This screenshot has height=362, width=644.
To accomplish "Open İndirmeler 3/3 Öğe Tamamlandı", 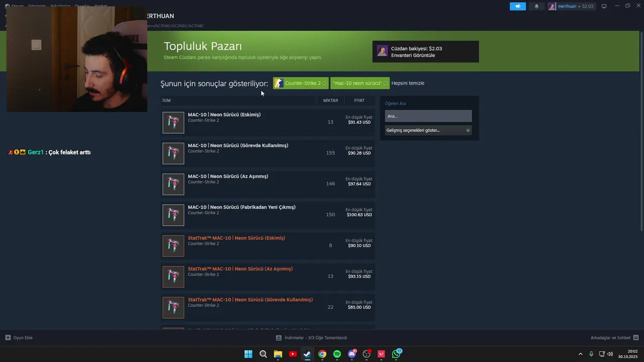I will click(x=312, y=338).
